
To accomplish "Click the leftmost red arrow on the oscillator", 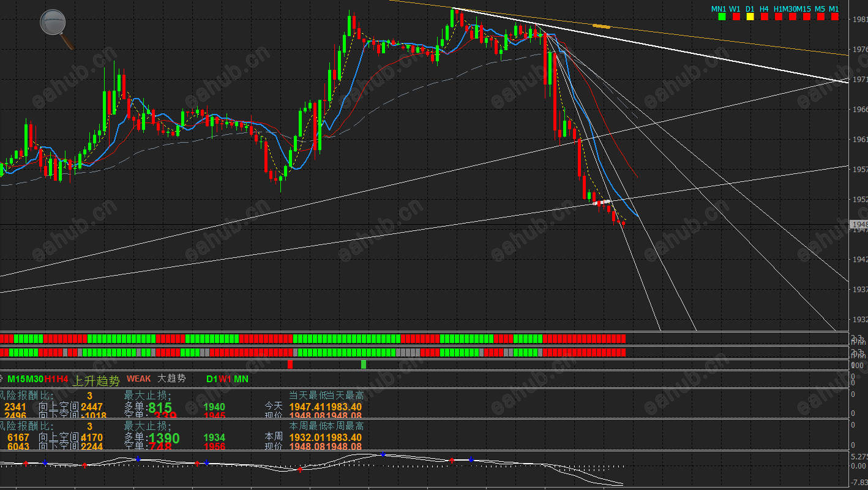I will (26, 464).
